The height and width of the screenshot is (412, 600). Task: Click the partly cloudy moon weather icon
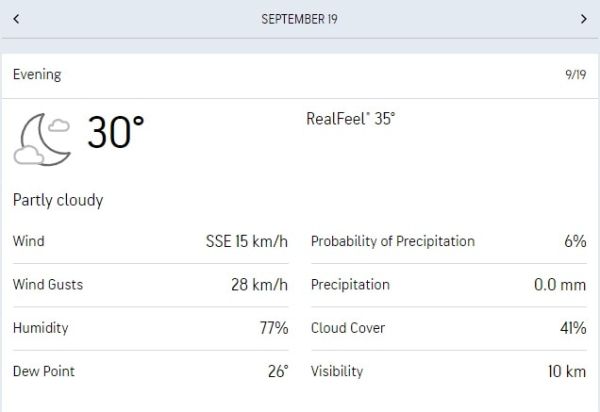42,138
